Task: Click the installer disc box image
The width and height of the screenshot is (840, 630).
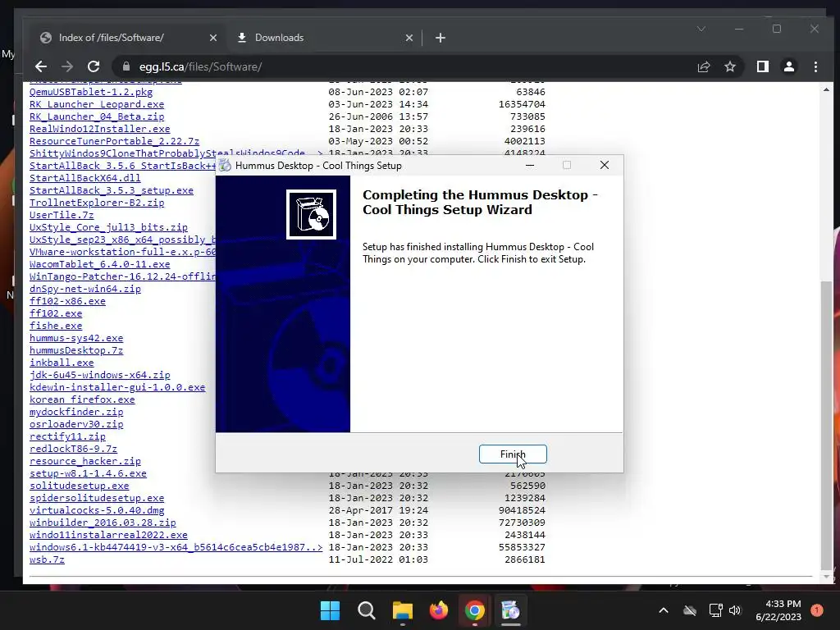Action: [311, 214]
